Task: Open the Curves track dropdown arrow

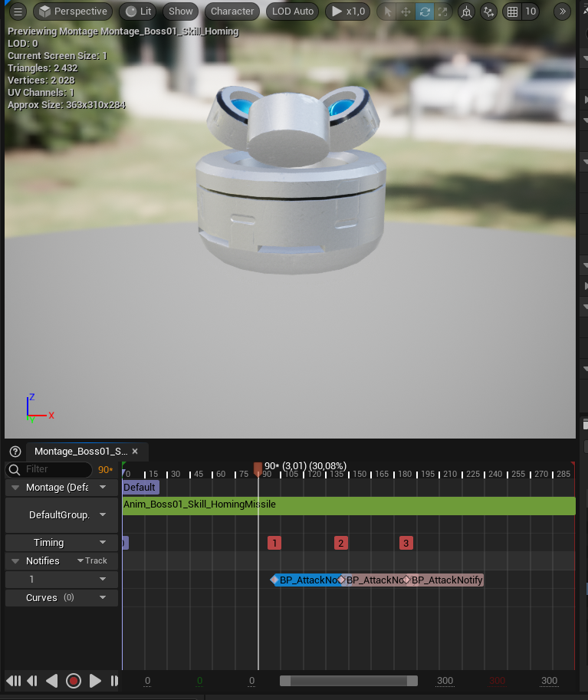Action: tap(103, 597)
